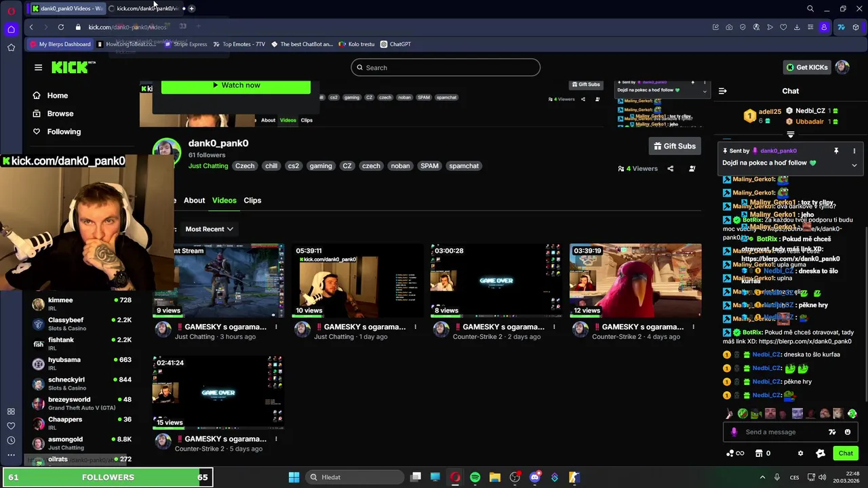Open the emoji picker in chat

pos(848,432)
